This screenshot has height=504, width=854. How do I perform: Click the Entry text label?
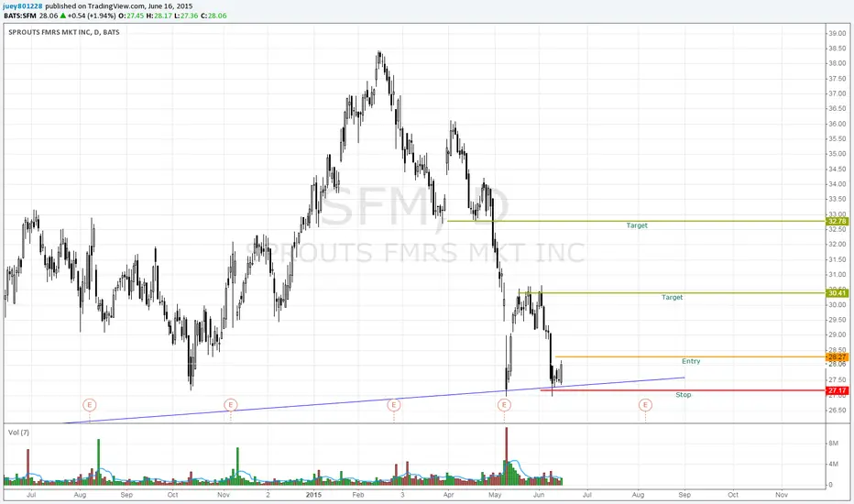point(691,361)
